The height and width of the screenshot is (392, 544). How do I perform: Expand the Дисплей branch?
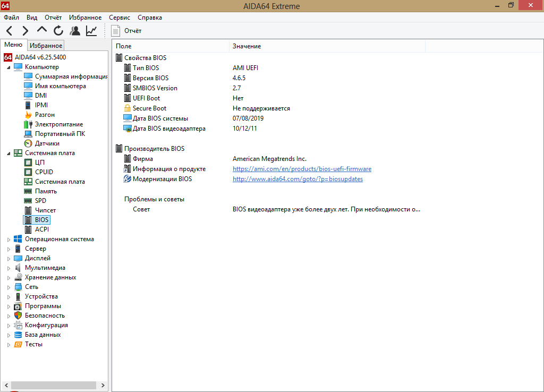(8, 259)
